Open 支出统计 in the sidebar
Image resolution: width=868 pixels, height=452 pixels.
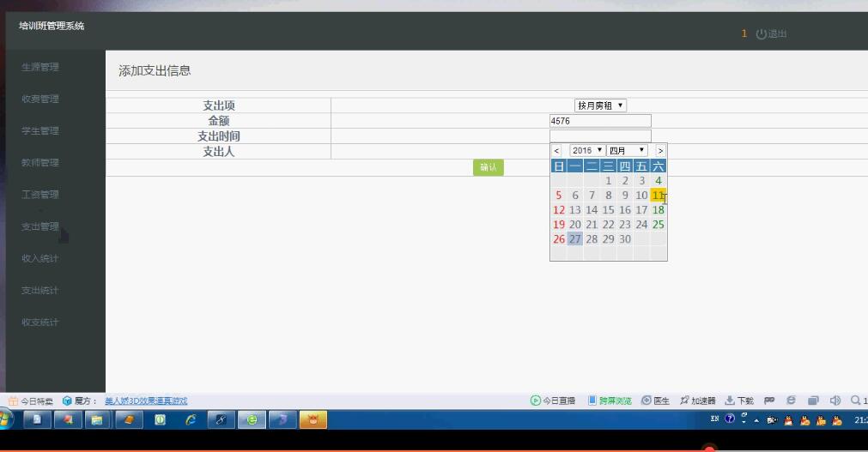tap(39, 291)
